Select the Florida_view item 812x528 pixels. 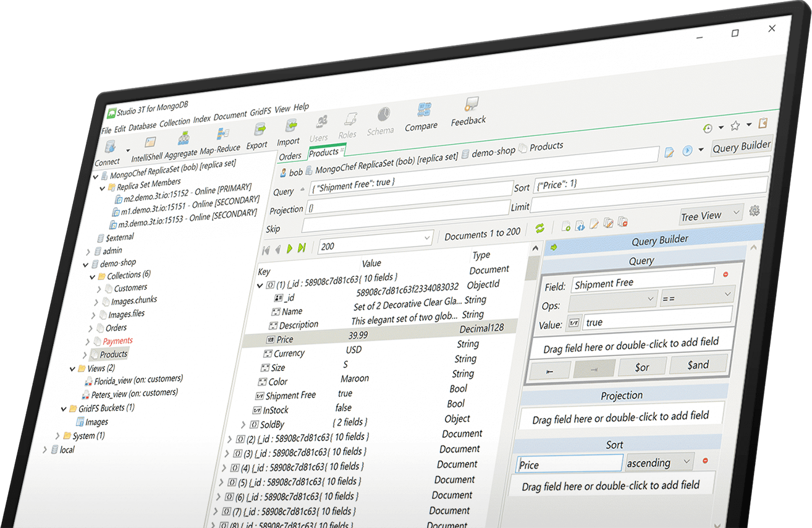[137, 380]
